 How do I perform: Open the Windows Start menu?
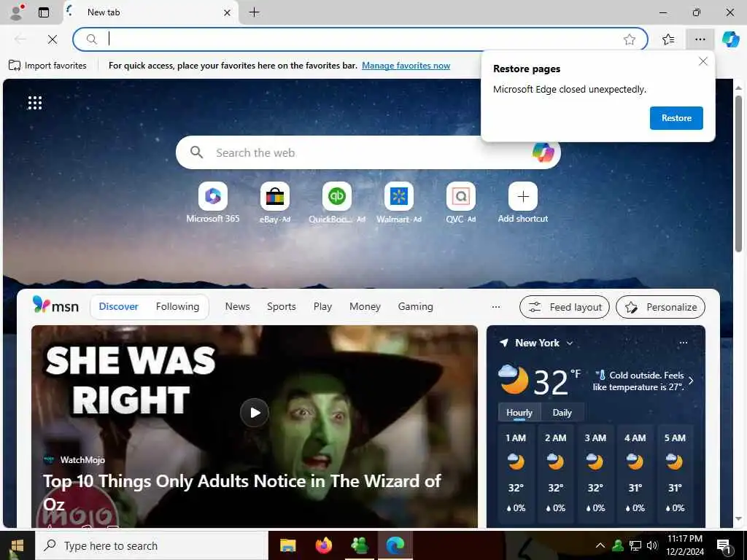pyautogui.click(x=18, y=545)
